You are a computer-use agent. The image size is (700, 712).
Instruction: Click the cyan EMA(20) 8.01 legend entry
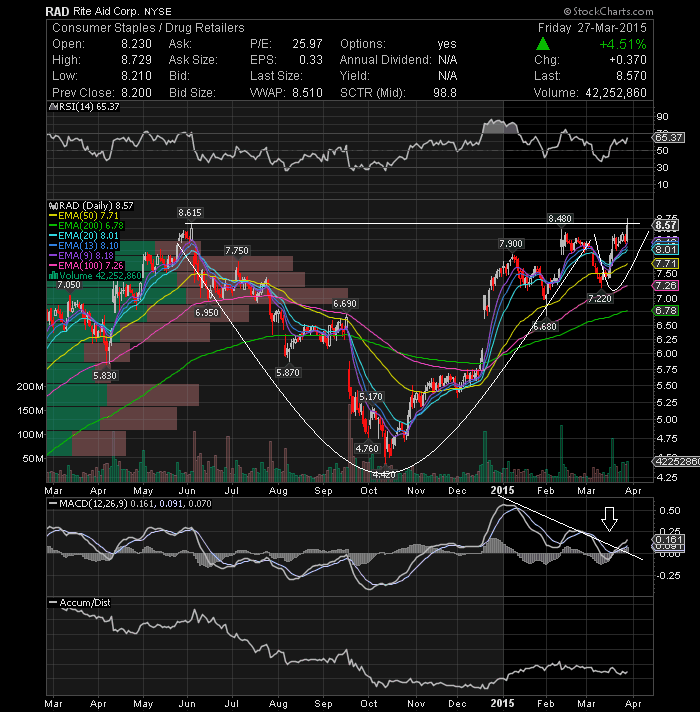[84, 236]
